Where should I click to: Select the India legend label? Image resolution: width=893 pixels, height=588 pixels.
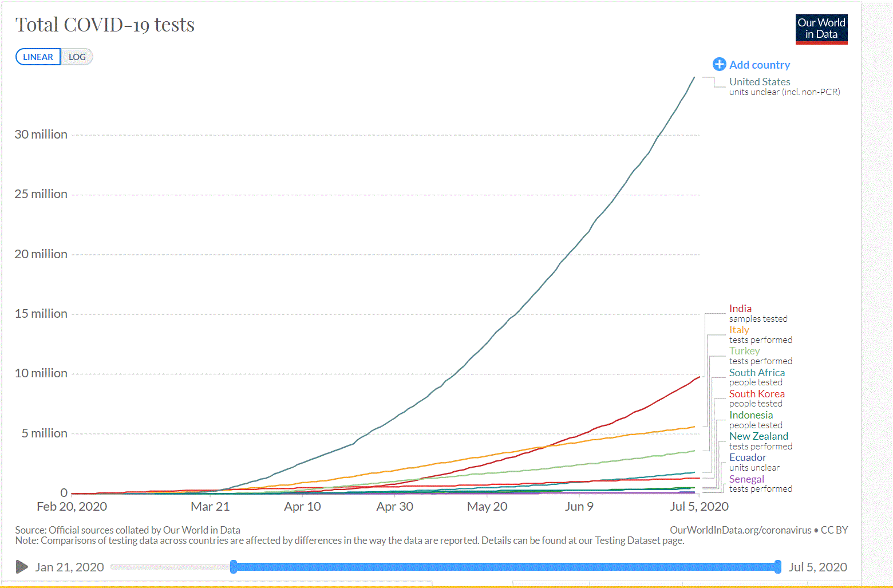pyautogui.click(x=740, y=309)
